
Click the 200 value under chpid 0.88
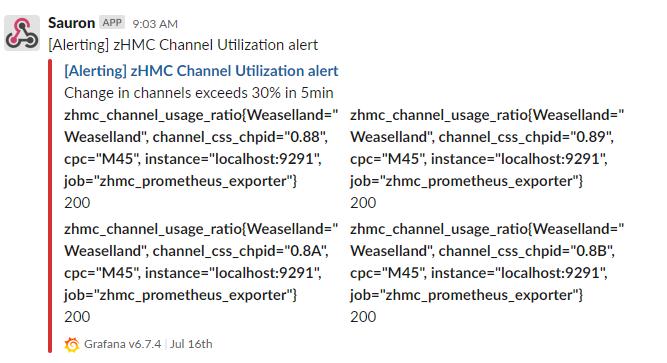click(x=77, y=203)
